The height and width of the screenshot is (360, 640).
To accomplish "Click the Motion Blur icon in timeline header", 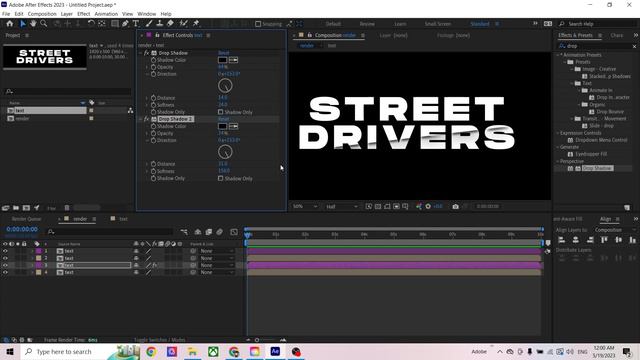I will 220,232.
